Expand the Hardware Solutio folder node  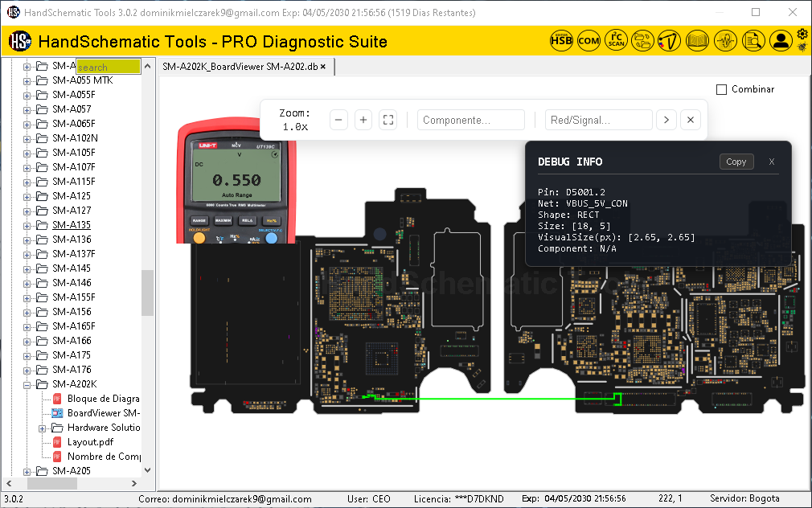43,428
